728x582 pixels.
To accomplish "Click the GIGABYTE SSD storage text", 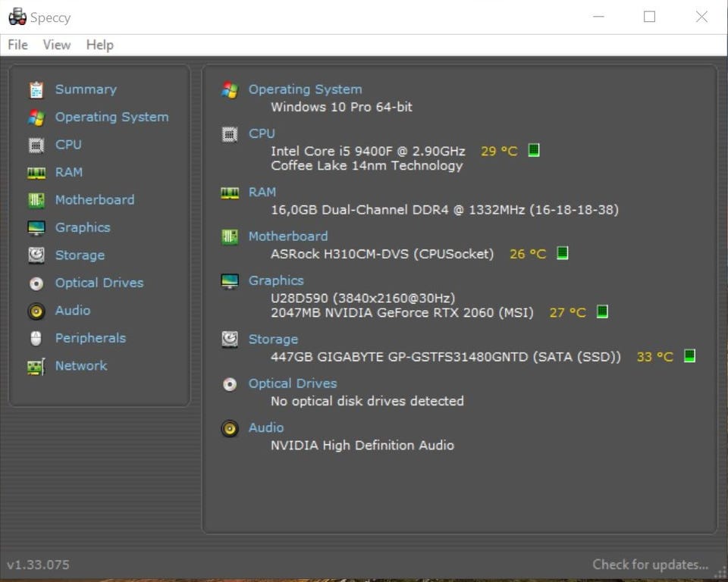I will coord(446,357).
